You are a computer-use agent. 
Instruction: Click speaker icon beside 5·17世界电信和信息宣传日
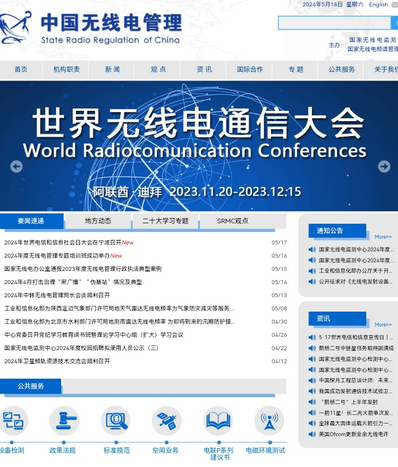pyautogui.click(x=312, y=337)
